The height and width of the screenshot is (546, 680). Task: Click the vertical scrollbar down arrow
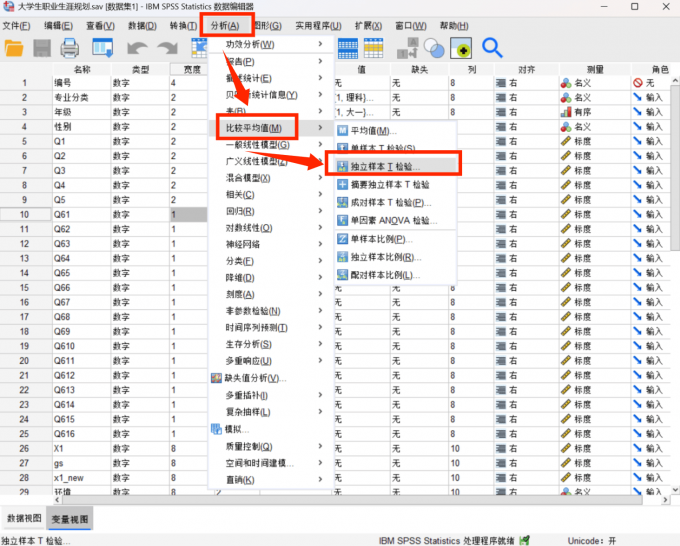675,490
